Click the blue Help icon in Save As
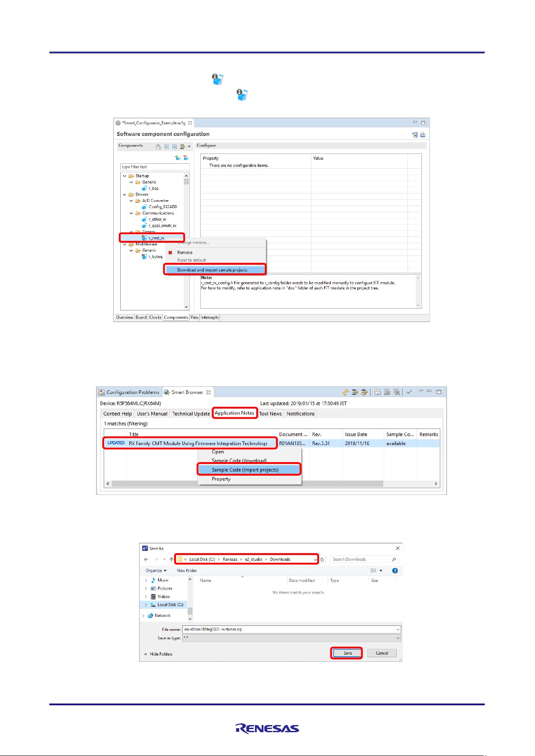 click(395, 571)
